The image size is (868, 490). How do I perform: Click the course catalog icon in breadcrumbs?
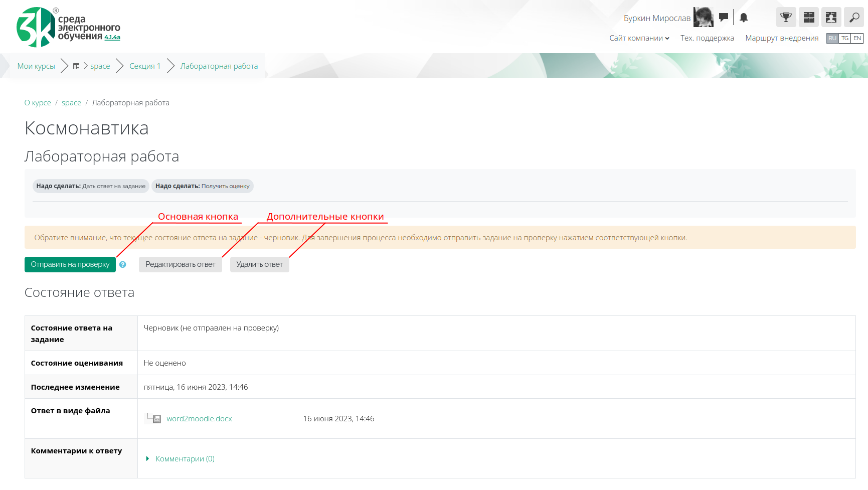click(76, 66)
